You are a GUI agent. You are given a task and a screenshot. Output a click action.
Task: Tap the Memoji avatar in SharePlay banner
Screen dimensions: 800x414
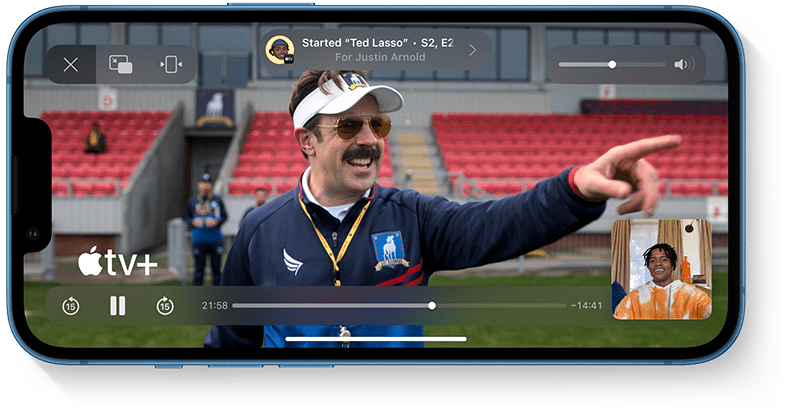pyautogui.click(x=280, y=50)
